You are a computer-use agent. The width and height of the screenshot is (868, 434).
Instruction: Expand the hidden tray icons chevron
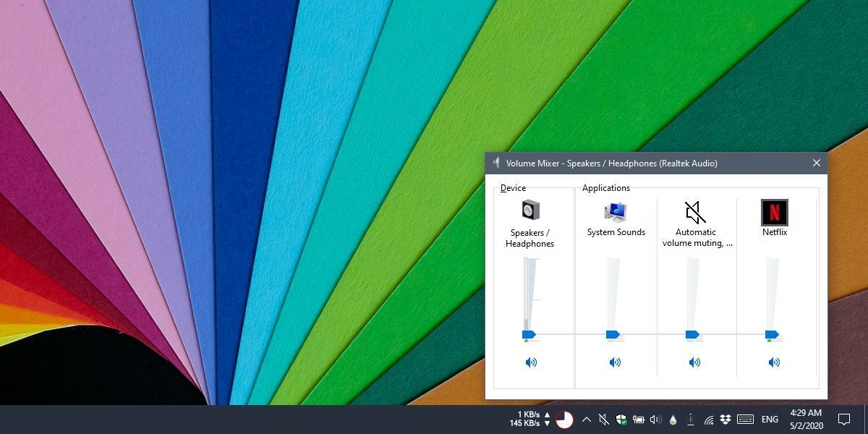586,420
